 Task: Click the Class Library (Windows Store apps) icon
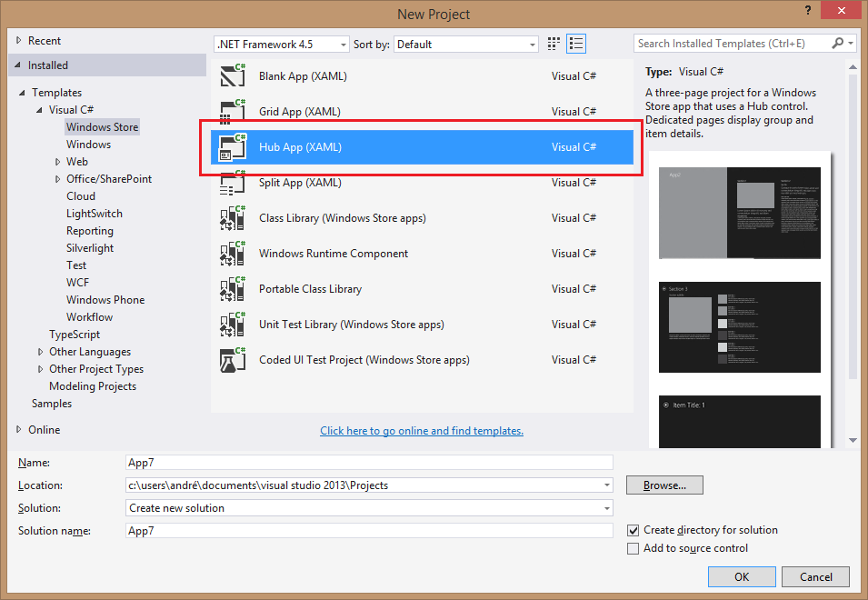tap(233, 218)
